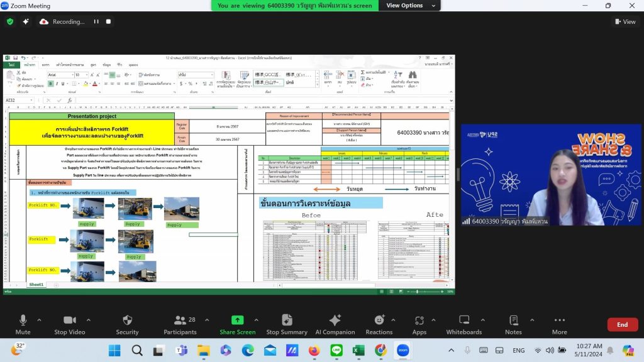Stop the Zoom recording
Image resolution: width=644 pixels, height=362 pixels.
pyautogui.click(x=108, y=21)
